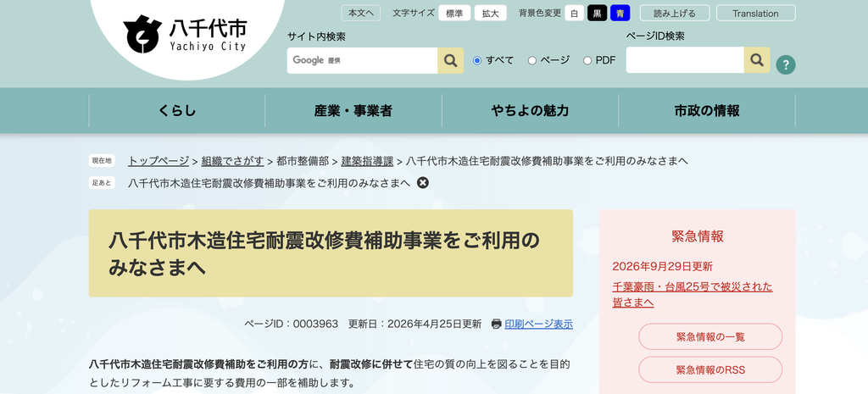This screenshot has width=868, height=394.
Task: Open 建築指導課 breadcrumb link
Action: [367, 161]
